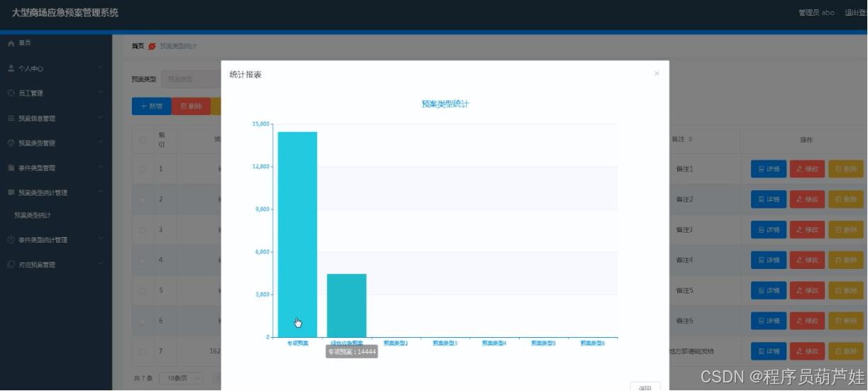Screen dimensions: 868x391
Task: Click the home icon beside 首页
Action: point(11,43)
